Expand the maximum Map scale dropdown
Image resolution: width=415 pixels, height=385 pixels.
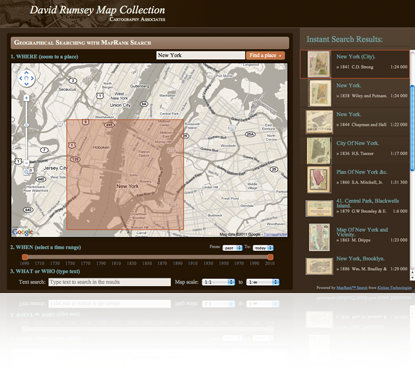(263, 282)
